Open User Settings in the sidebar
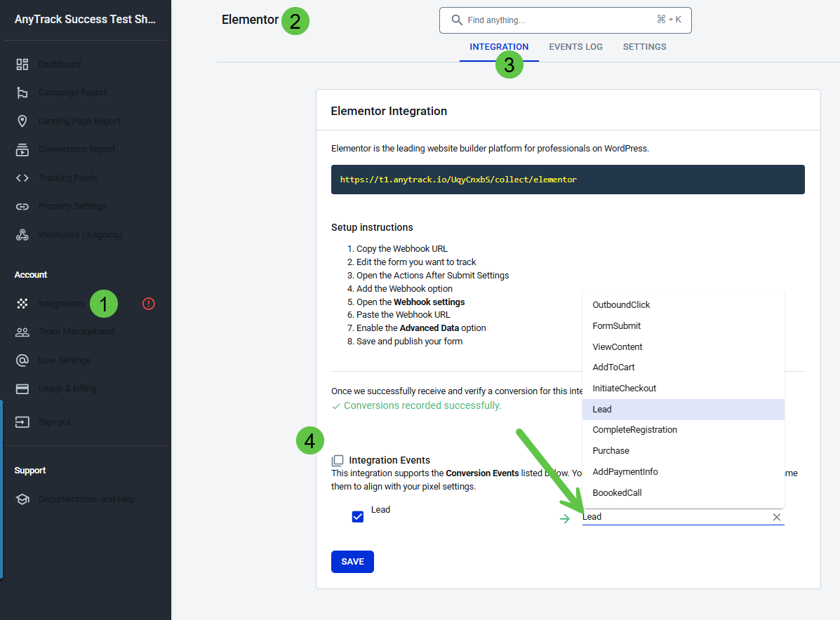840x620 pixels. tap(65, 360)
